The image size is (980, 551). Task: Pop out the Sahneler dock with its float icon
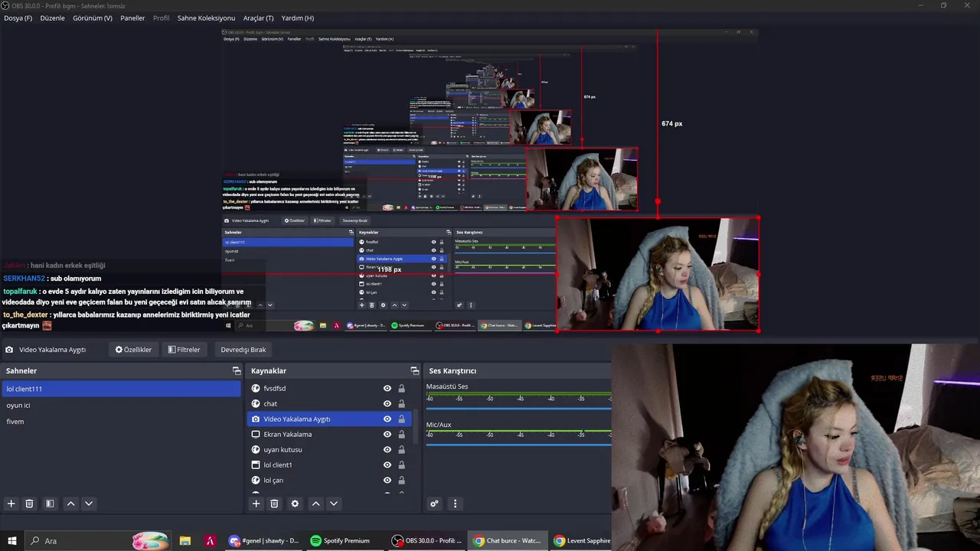click(x=237, y=370)
